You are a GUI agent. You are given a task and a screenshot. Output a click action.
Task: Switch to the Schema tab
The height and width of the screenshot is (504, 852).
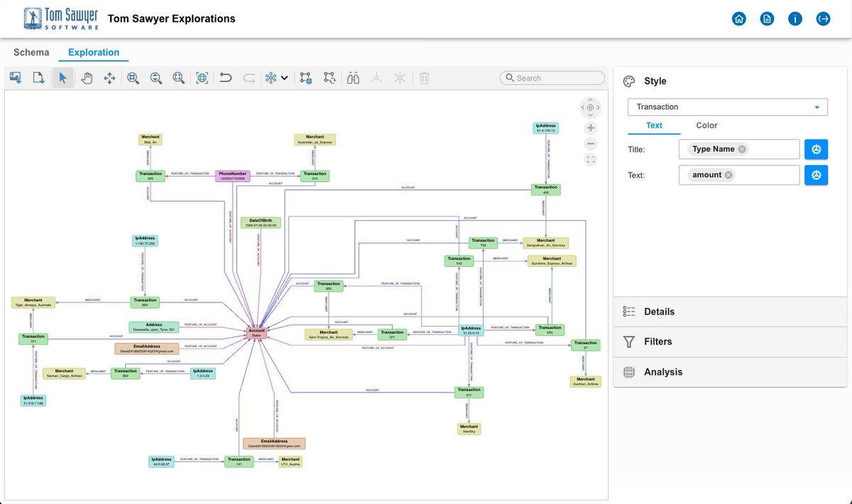(x=31, y=53)
